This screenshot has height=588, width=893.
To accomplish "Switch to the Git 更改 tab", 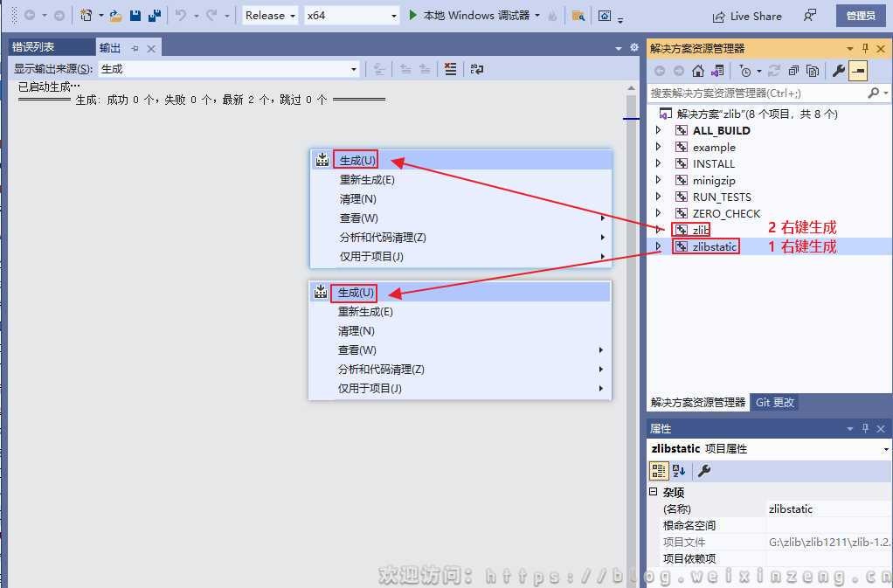I will 774,403.
